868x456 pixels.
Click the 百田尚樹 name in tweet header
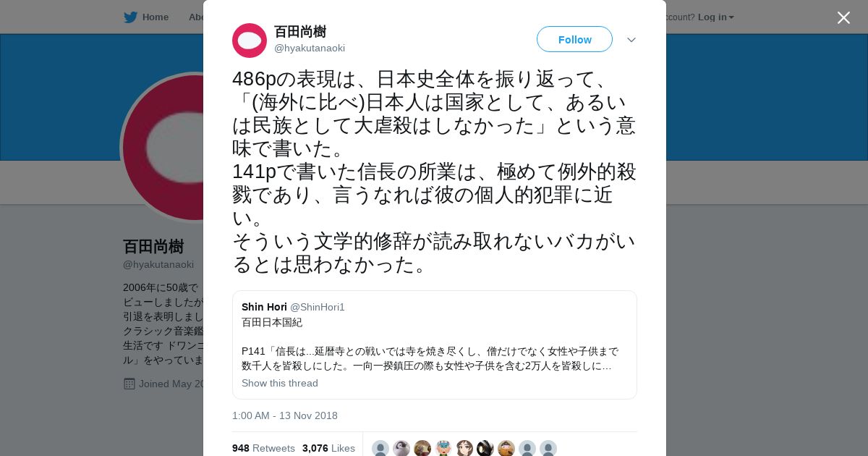pyautogui.click(x=300, y=32)
